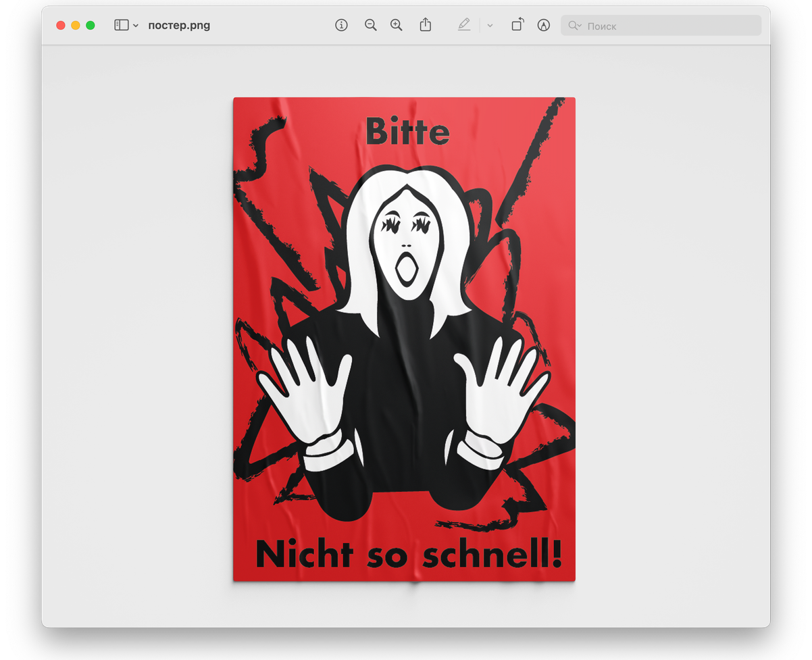Open the Share menu icon
The height and width of the screenshot is (660, 812).
coord(425,26)
